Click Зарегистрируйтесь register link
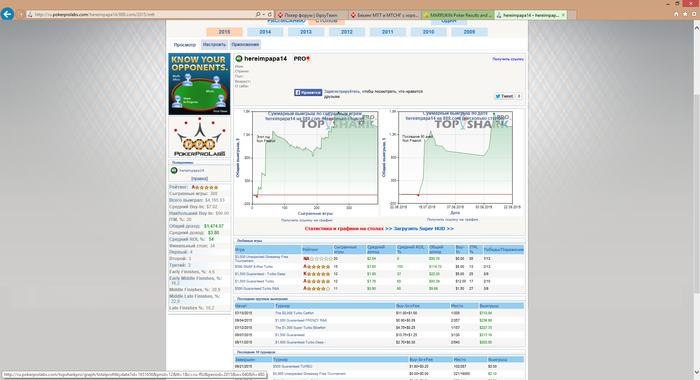 343,91
